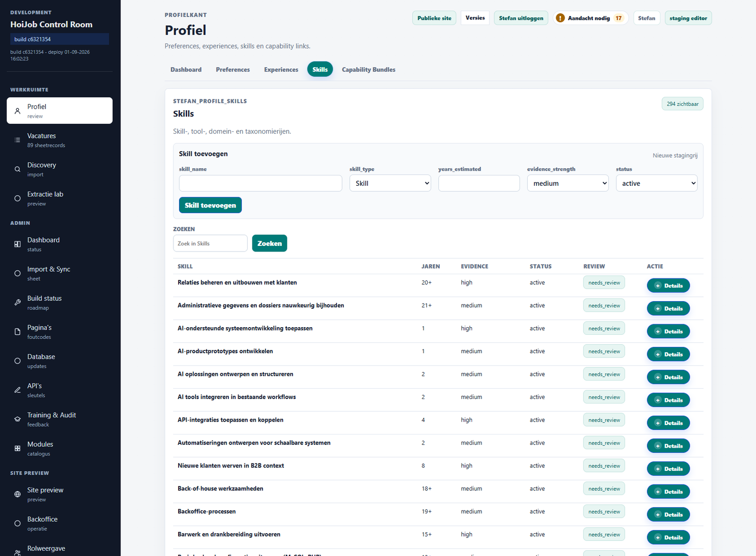Open the Publieke site link
Image resolution: width=756 pixels, height=556 pixels.
pos(434,18)
